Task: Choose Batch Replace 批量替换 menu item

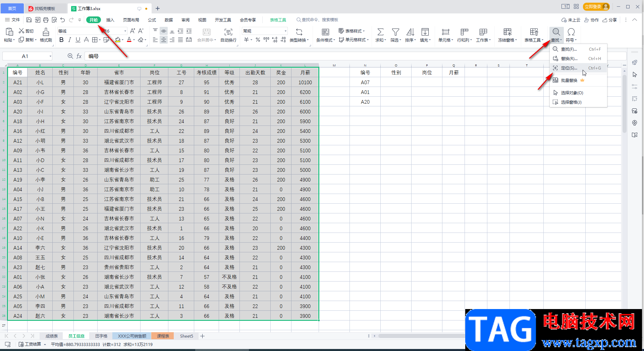Action: 578,81
